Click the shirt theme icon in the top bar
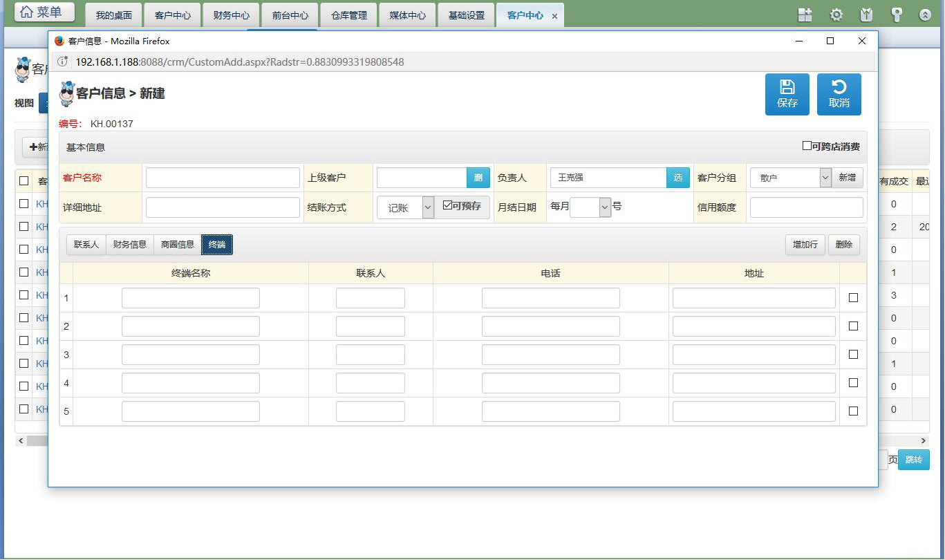 [x=866, y=15]
